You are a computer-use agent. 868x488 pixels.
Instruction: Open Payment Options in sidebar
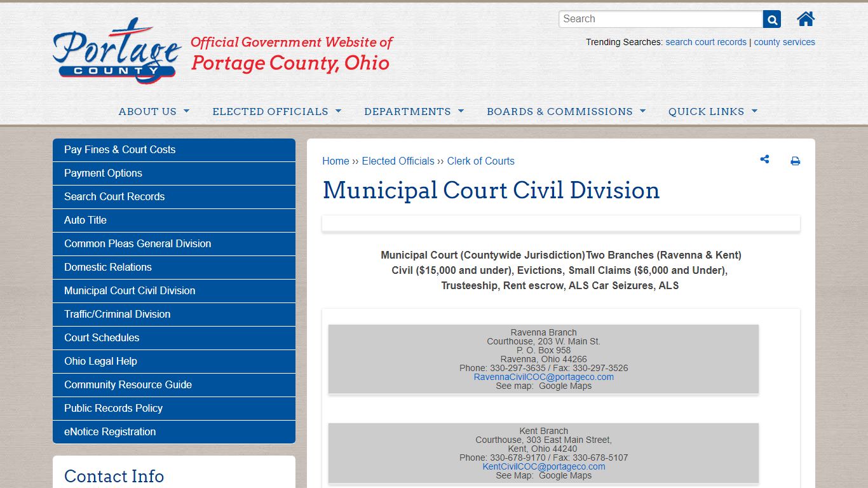174,173
